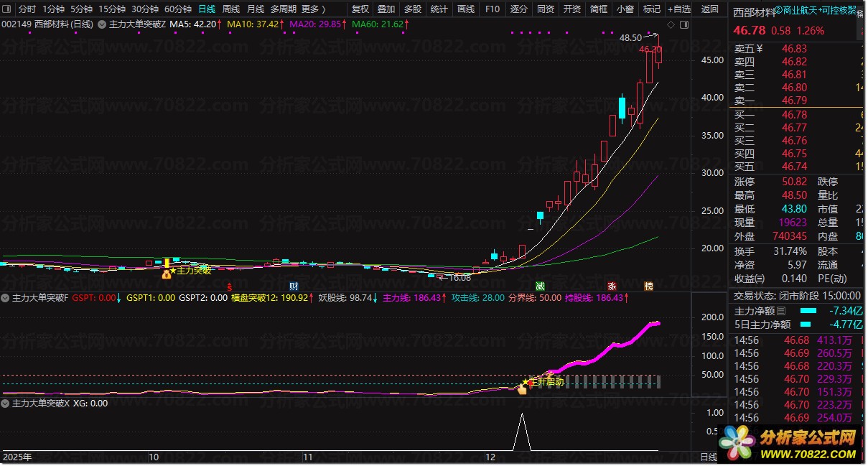
Task: Open the 统计 statistics tool
Action: click(x=439, y=9)
